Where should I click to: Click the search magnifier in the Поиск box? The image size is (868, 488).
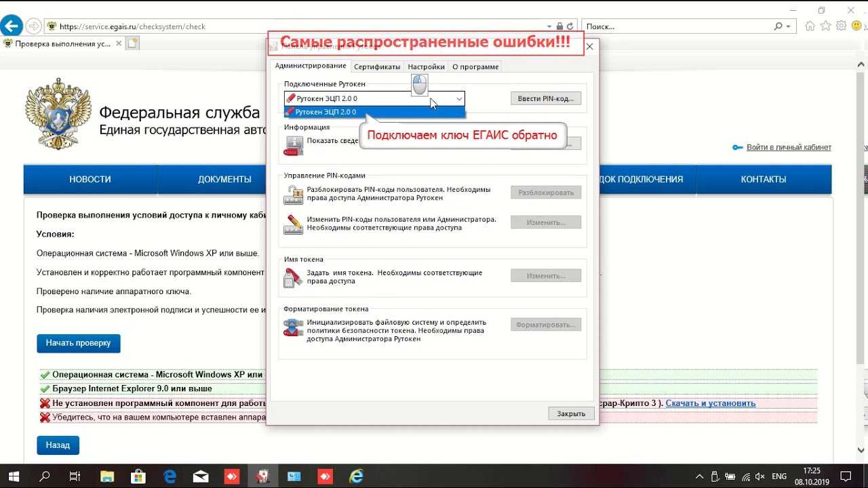coord(778,26)
